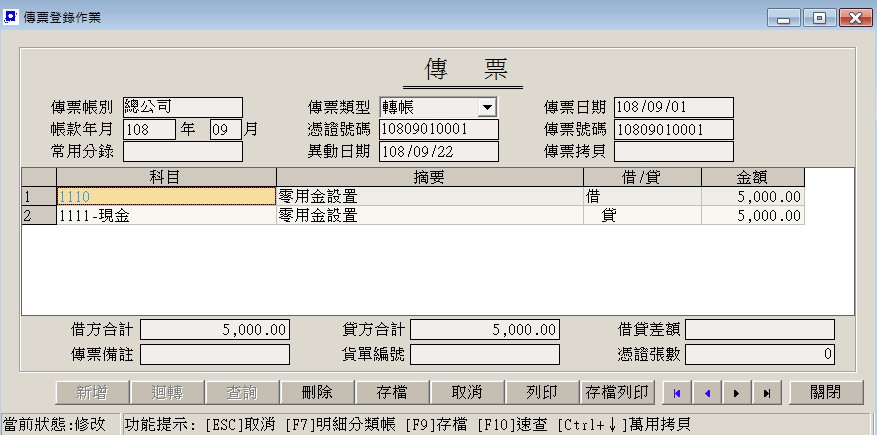Click the 5,000.00 amount in row 2
877x435 pixels.
[x=753, y=215]
